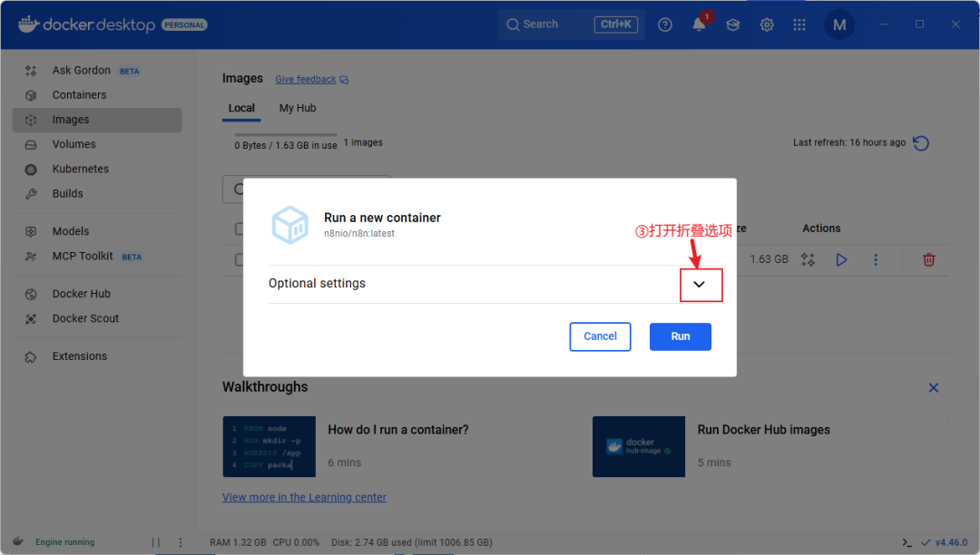980x555 pixels.
Task: Open the terminal icon in status bar
Action: coord(906,542)
